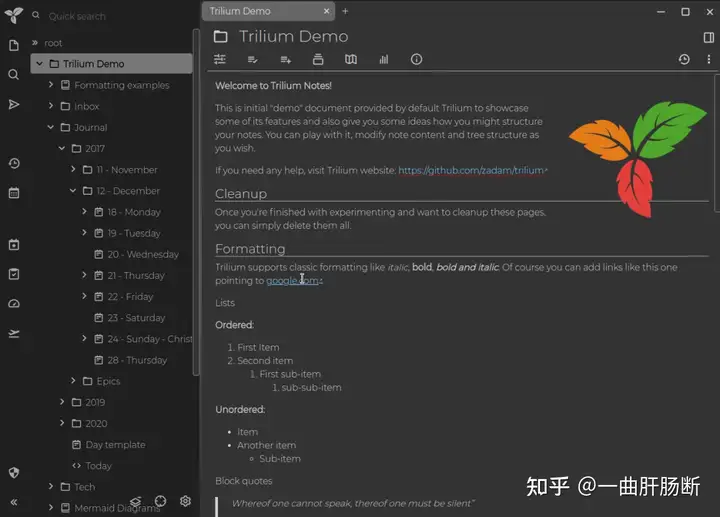
Task: Expand the Tech folder
Action: tap(51, 486)
